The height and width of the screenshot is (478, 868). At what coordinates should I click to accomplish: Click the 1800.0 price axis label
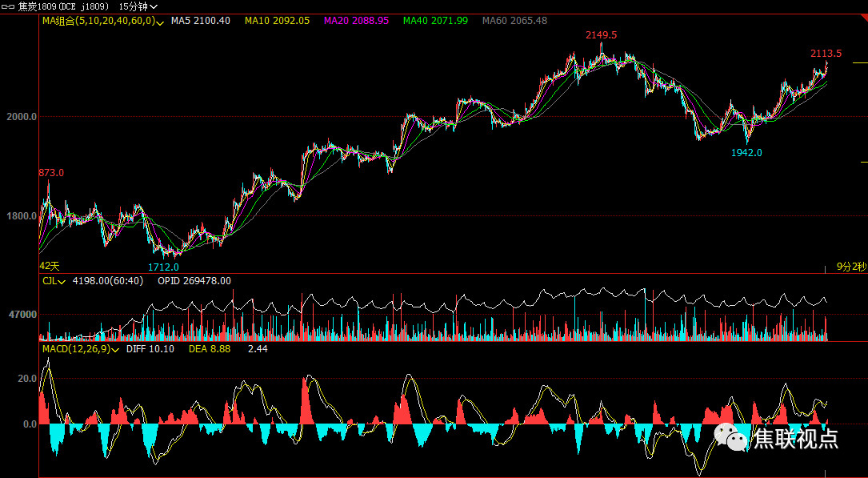22,216
